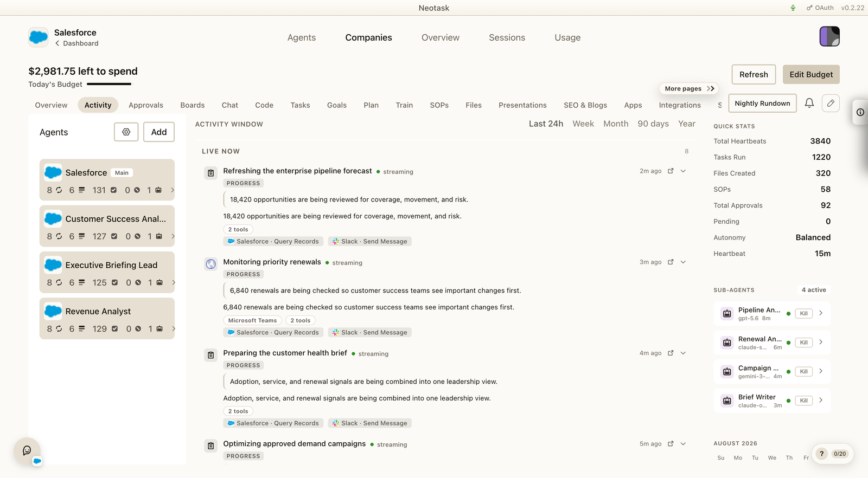Switch to the Approvals tab
The height and width of the screenshot is (478, 868).
[x=146, y=105]
